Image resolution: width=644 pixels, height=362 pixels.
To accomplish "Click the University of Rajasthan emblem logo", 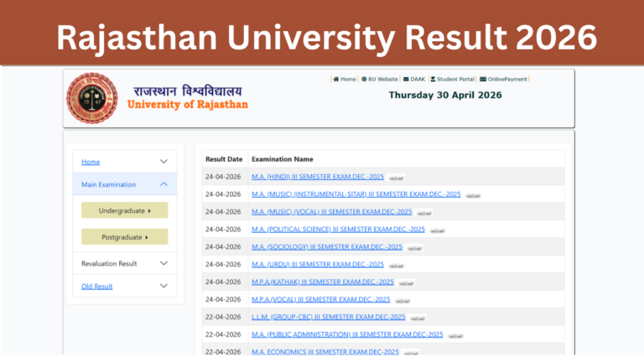I will 92,99.
